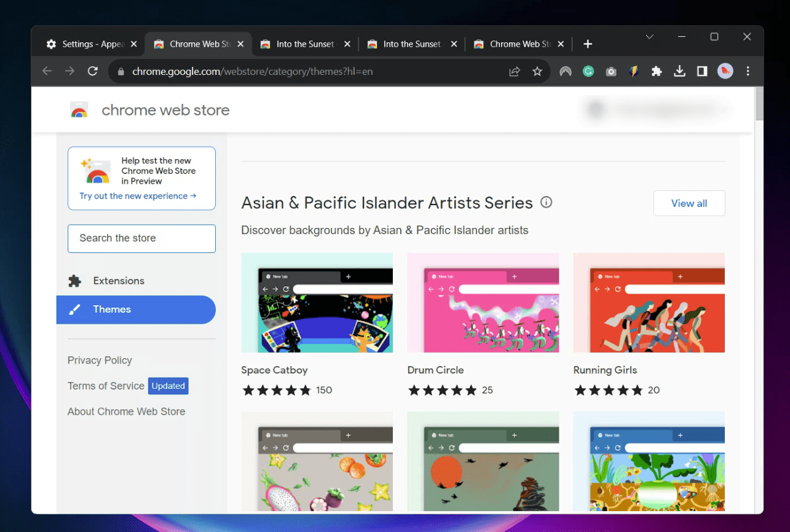This screenshot has height=532, width=790.
Task: Click the Running Girls title text
Action: tap(605, 370)
